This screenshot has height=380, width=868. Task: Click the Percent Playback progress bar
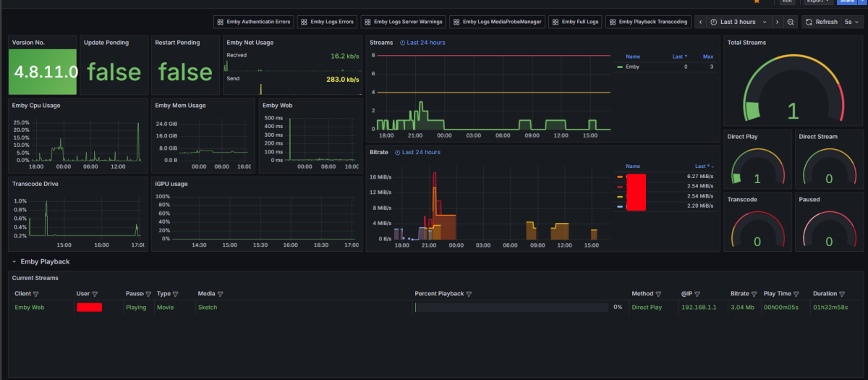pos(511,308)
